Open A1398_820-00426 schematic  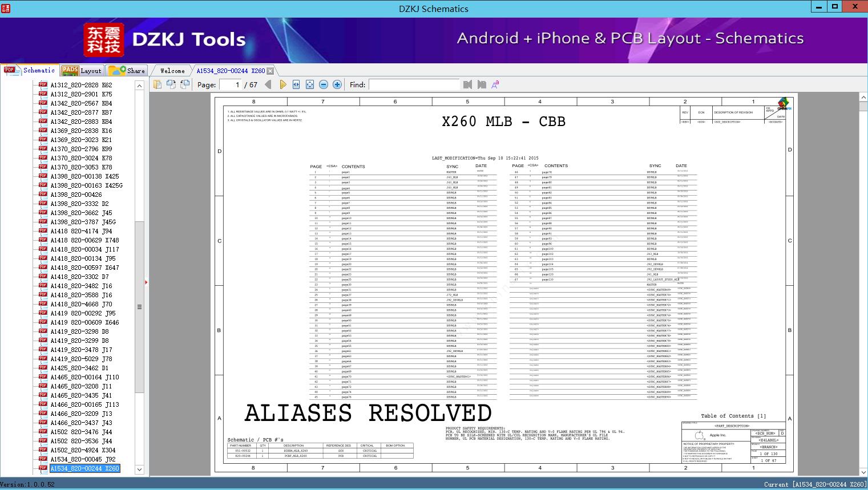[x=76, y=195]
